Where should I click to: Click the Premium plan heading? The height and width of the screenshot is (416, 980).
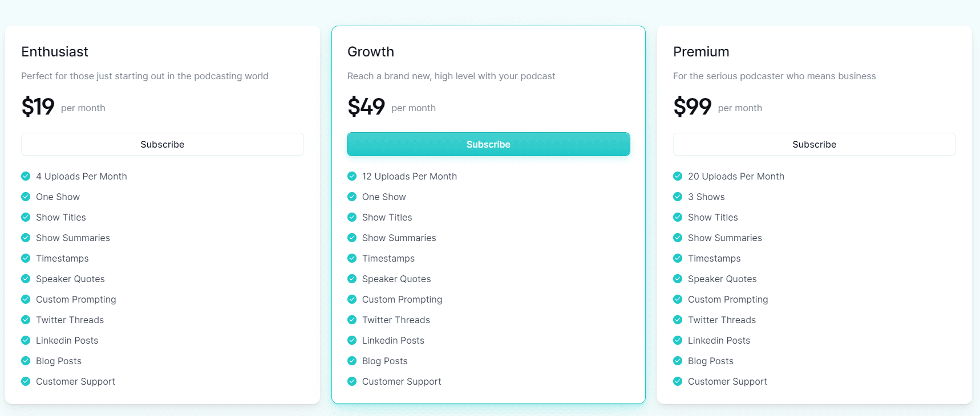coord(701,51)
